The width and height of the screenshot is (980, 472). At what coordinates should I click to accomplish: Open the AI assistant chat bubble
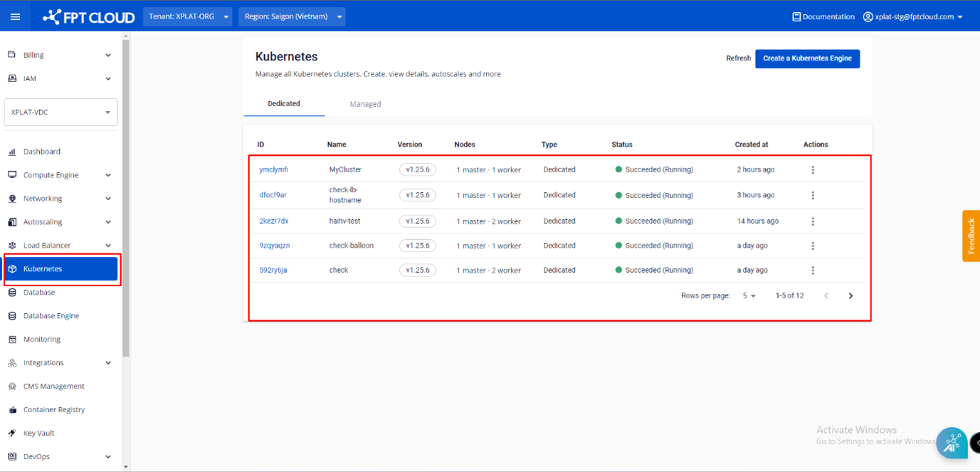(952, 442)
